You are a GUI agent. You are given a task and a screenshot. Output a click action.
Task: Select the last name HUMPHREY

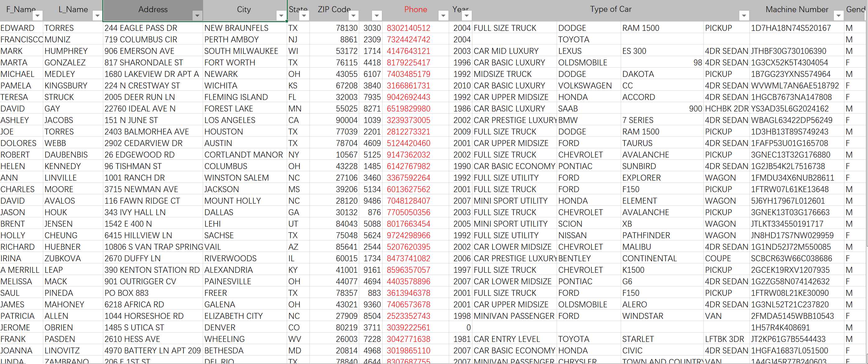coord(73,51)
